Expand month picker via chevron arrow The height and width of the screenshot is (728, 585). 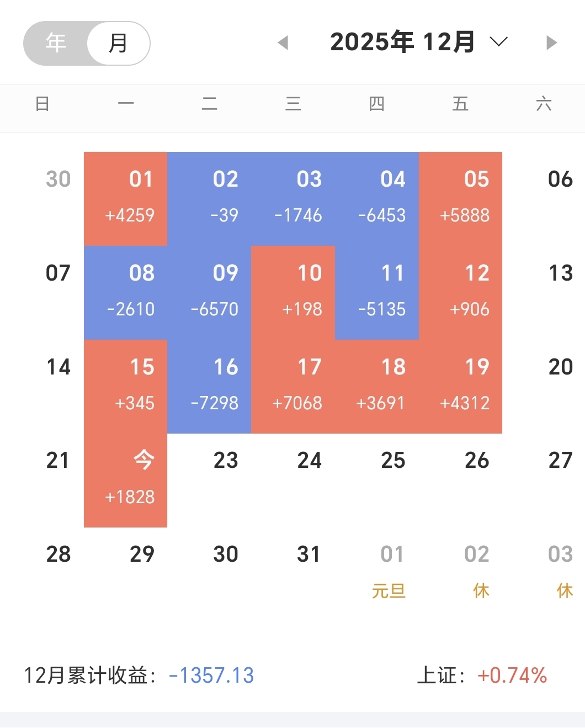tap(498, 42)
